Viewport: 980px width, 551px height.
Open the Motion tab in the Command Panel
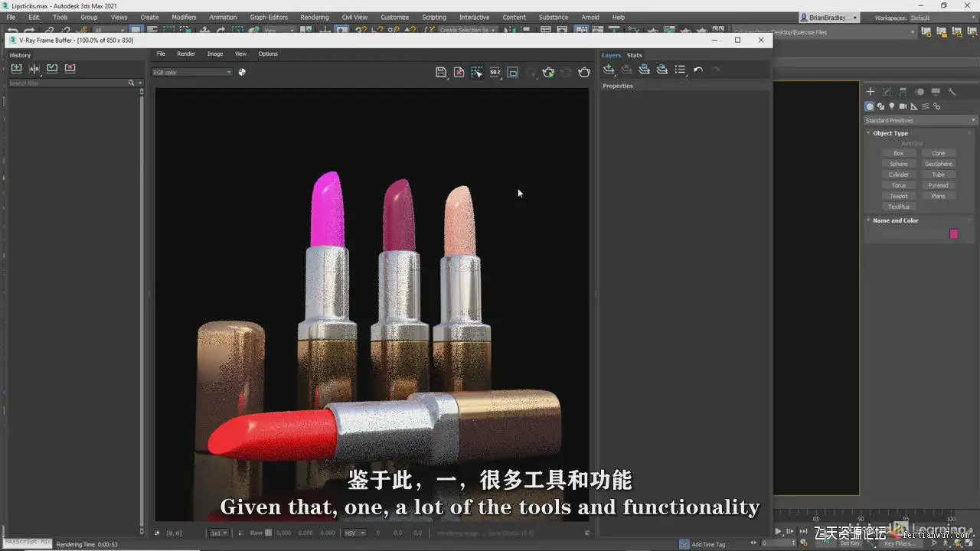pos(920,92)
